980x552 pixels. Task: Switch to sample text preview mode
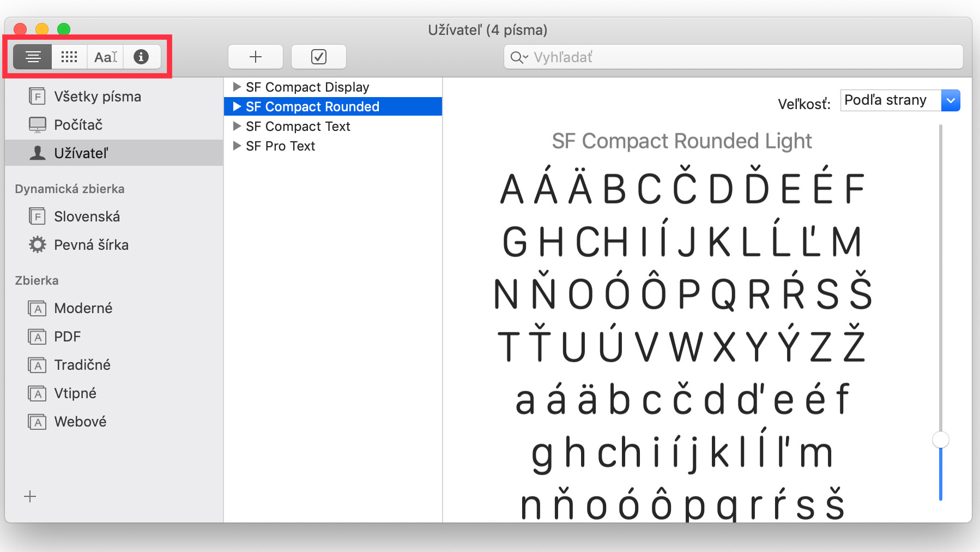(x=33, y=57)
